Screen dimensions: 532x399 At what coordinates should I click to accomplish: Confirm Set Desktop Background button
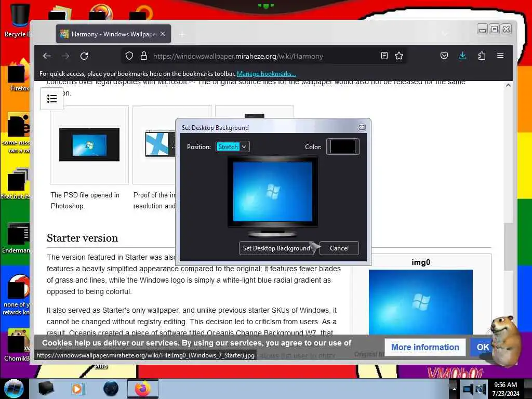pos(276,248)
